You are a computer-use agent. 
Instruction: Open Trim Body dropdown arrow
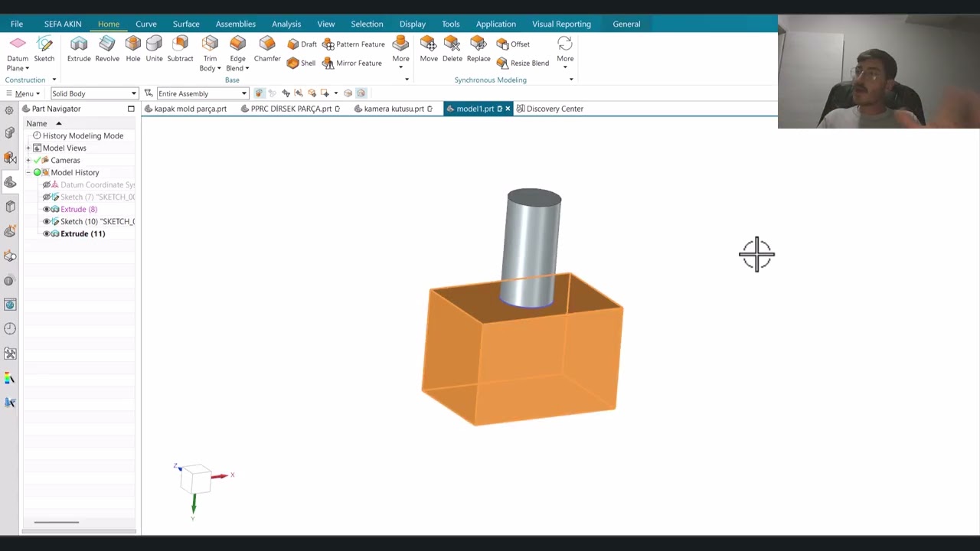pos(219,69)
